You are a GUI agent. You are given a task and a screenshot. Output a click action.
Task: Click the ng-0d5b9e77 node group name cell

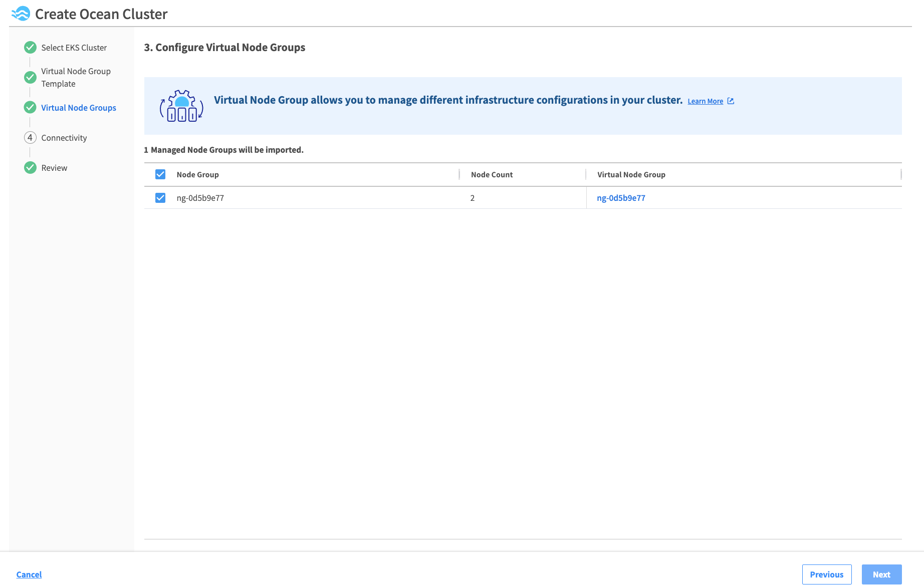200,198
